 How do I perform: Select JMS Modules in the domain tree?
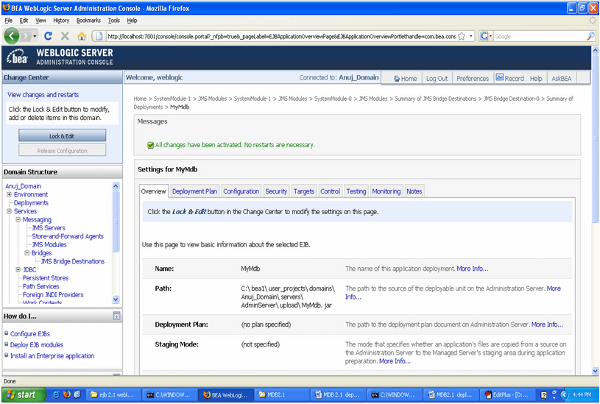[49, 244]
